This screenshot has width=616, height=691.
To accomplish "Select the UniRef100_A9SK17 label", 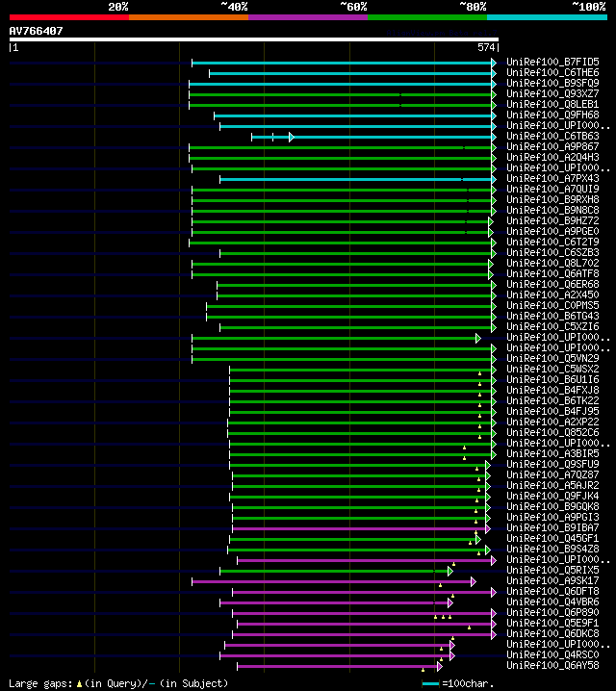I will tap(552, 580).
